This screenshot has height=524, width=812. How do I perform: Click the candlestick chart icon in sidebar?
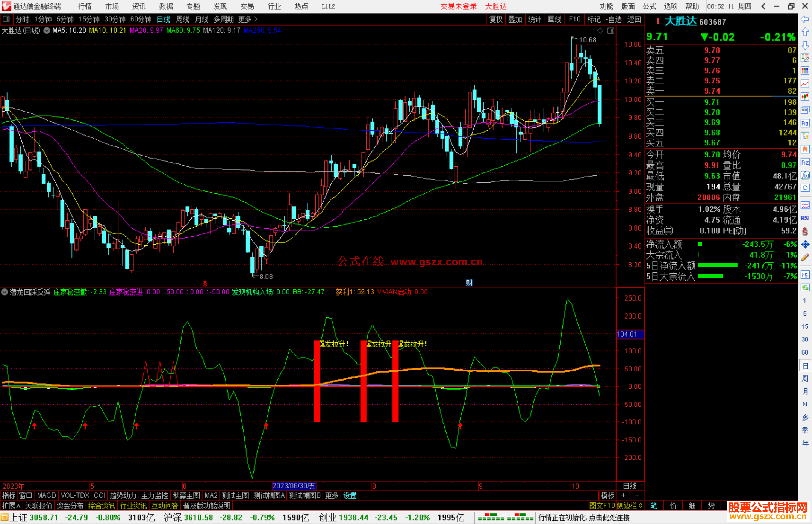click(x=805, y=97)
